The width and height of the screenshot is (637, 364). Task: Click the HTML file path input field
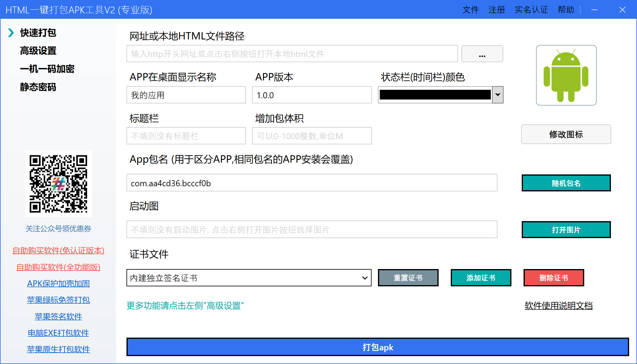(x=292, y=54)
